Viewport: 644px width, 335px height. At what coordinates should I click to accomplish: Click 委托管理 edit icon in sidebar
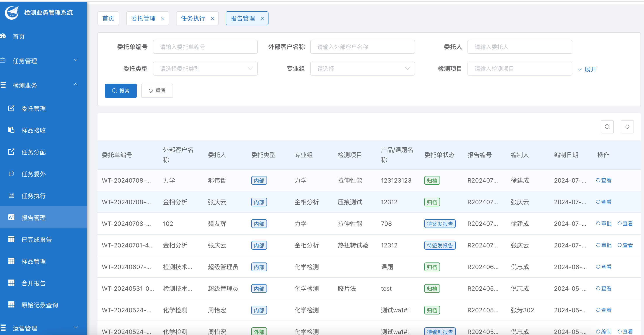[x=11, y=108]
